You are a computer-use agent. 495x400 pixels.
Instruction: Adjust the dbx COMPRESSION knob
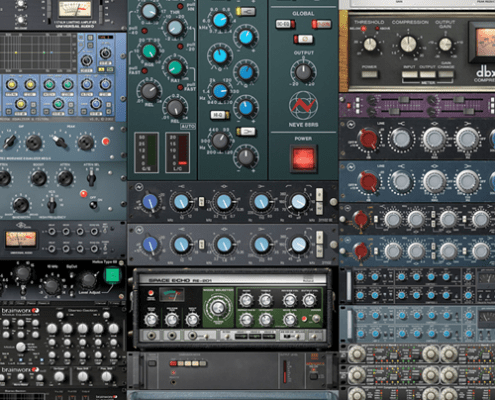pyautogui.click(x=408, y=44)
